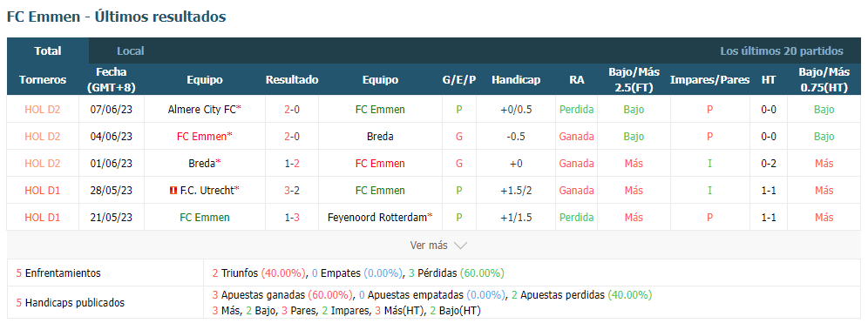Click the Torneos column header
The height and width of the screenshot is (330, 868).
43,79
